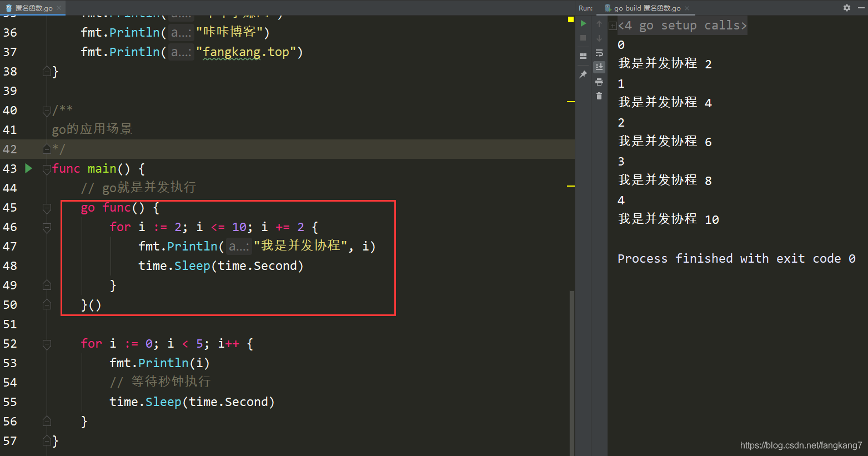This screenshot has height=456, width=868.
Task: Click the Run: panel label
Action: click(585, 8)
